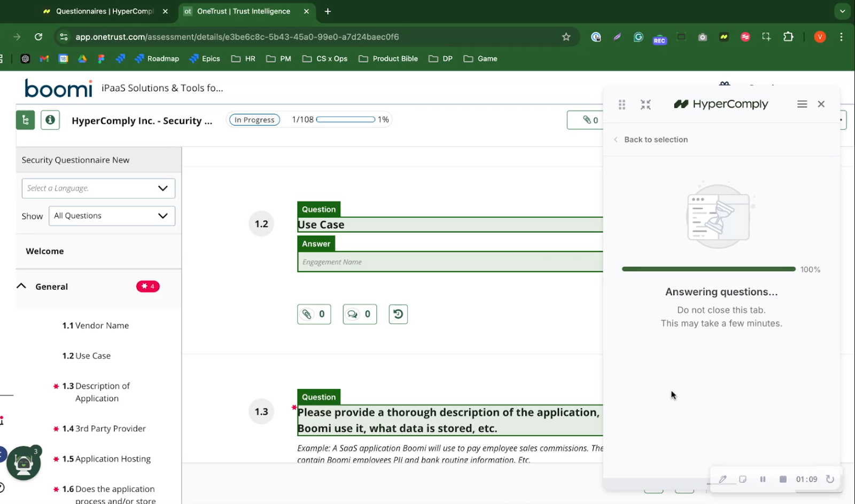The height and width of the screenshot is (504, 855).
Task: Close the Questionnaires HyperComply tab
Action: [x=165, y=11]
